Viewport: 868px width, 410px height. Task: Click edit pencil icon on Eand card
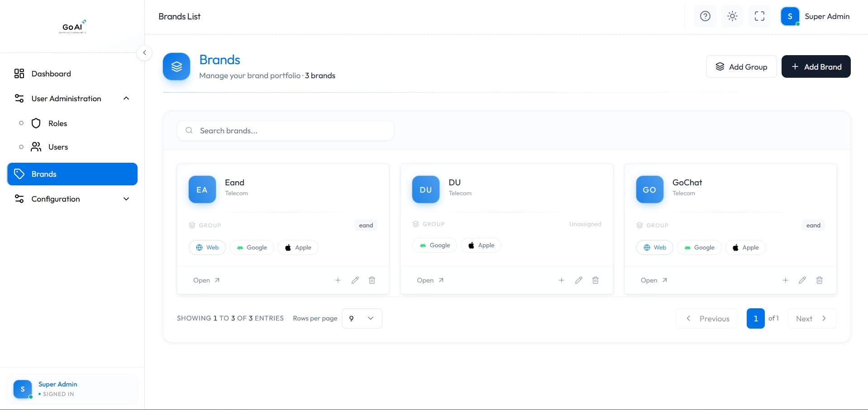pos(355,280)
